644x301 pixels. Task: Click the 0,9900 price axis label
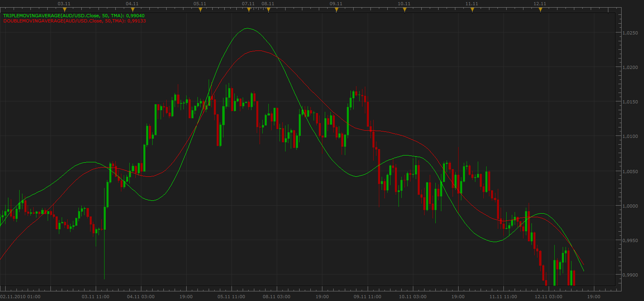[x=630, y=275]
